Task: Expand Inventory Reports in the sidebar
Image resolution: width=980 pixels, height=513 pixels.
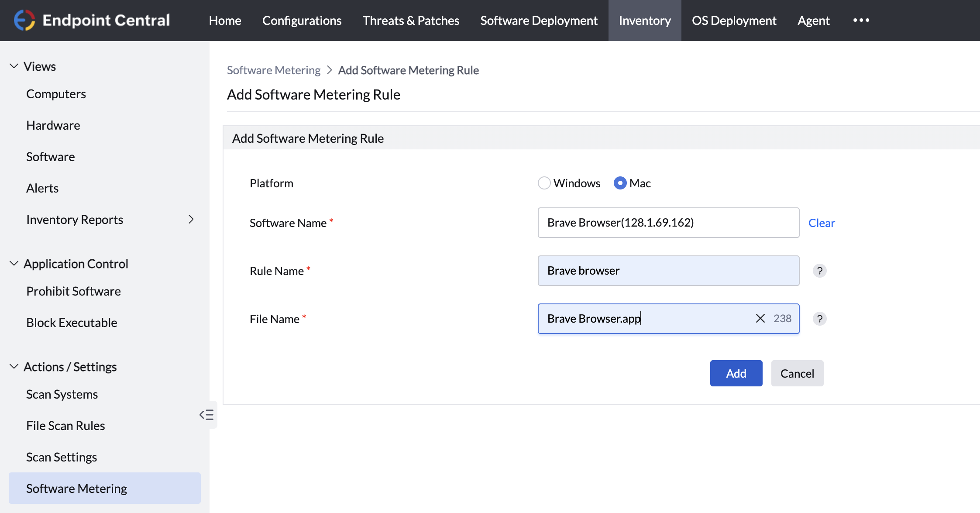Action: coord(191,220)
